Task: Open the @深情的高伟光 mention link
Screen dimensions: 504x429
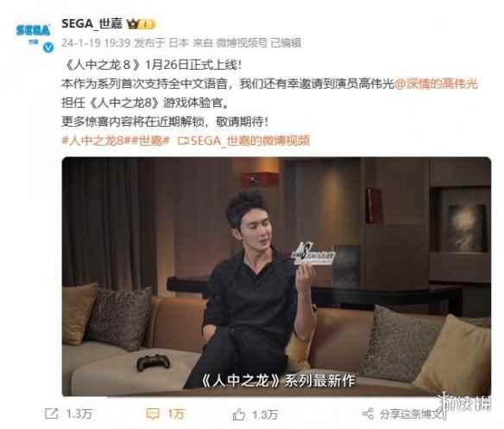Action: point(436,84)
